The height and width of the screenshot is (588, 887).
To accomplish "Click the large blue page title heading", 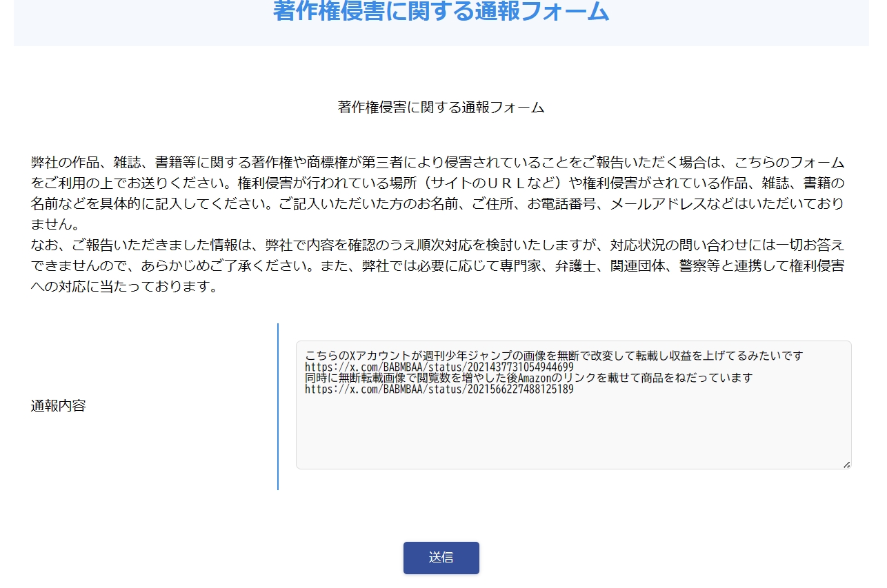I will (x=441, y=12).
